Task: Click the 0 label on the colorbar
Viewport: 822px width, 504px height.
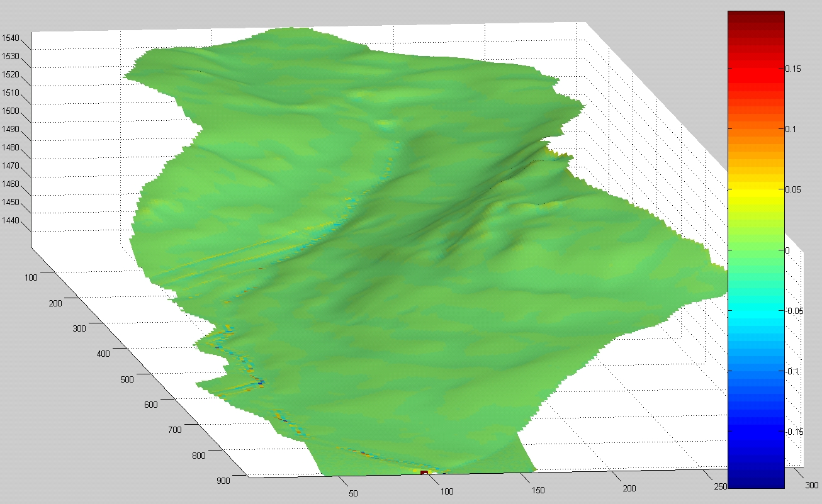Action: point(788,250)
